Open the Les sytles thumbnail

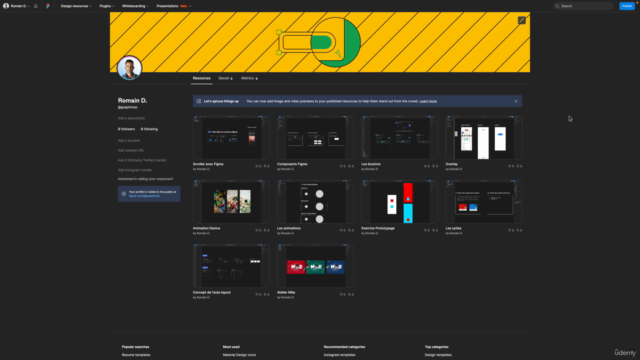click(484, 202)
